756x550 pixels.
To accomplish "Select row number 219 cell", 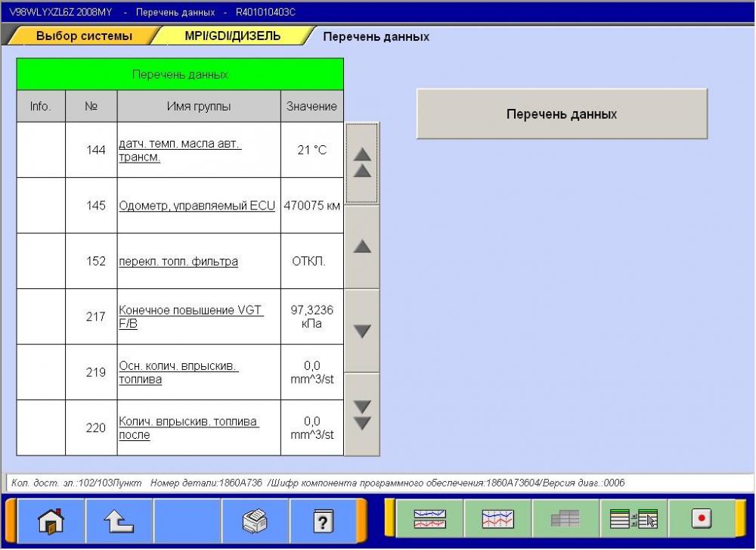I will coord(91,372).
